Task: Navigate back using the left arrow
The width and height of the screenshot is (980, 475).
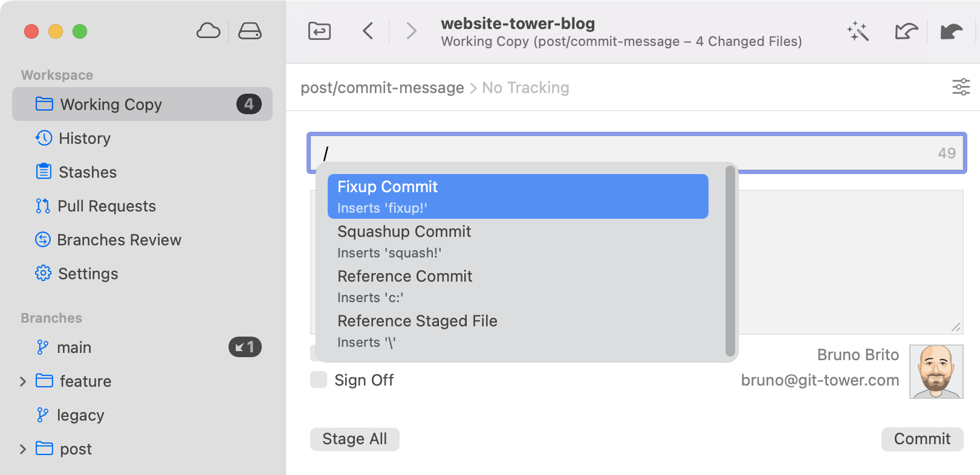Action: coord(368,31)
